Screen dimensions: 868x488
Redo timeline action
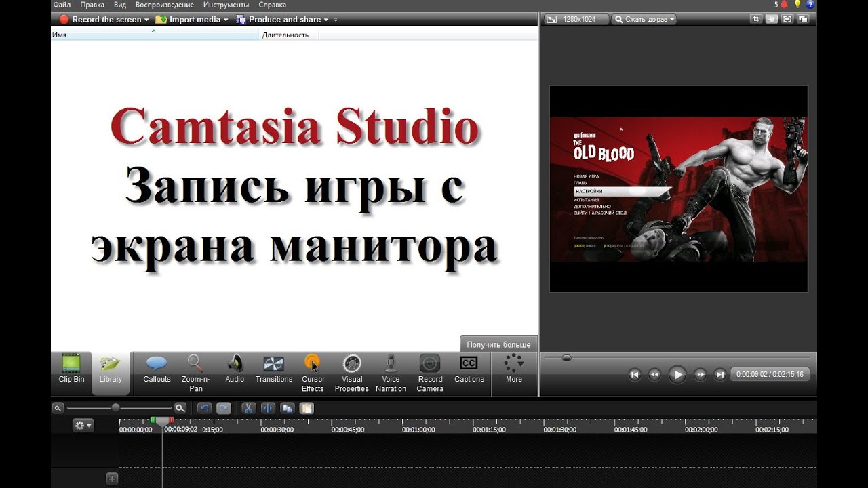224,408
